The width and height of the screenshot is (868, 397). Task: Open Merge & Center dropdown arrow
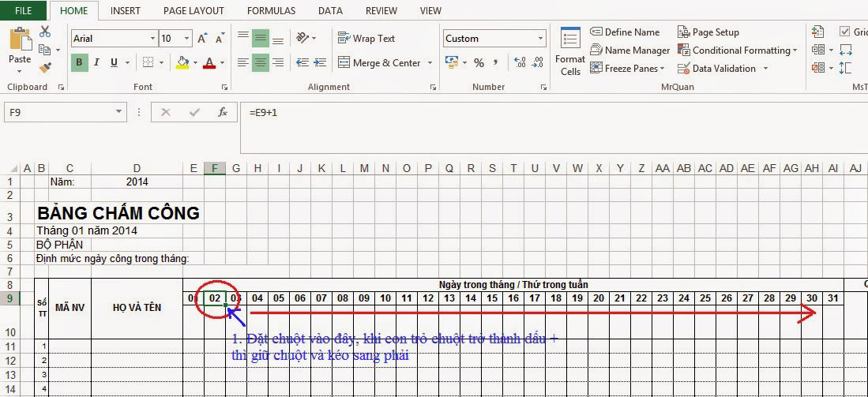point(430,63)
